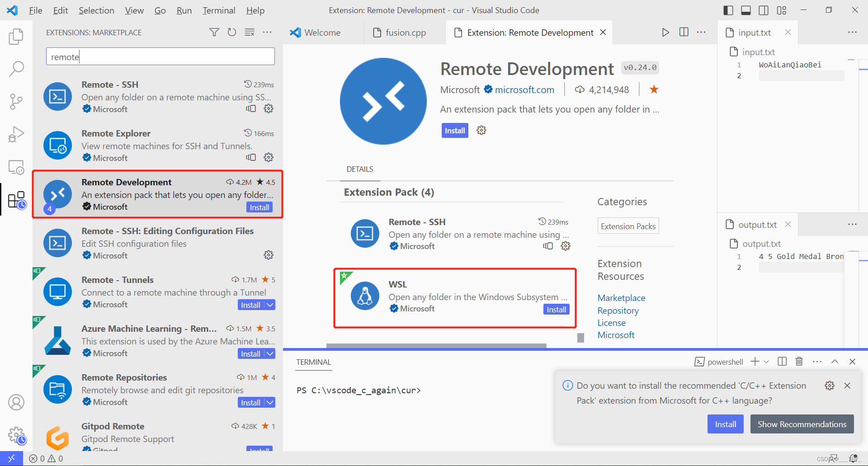Install C/C++ Extension Pack from notification

click(726, 424)
